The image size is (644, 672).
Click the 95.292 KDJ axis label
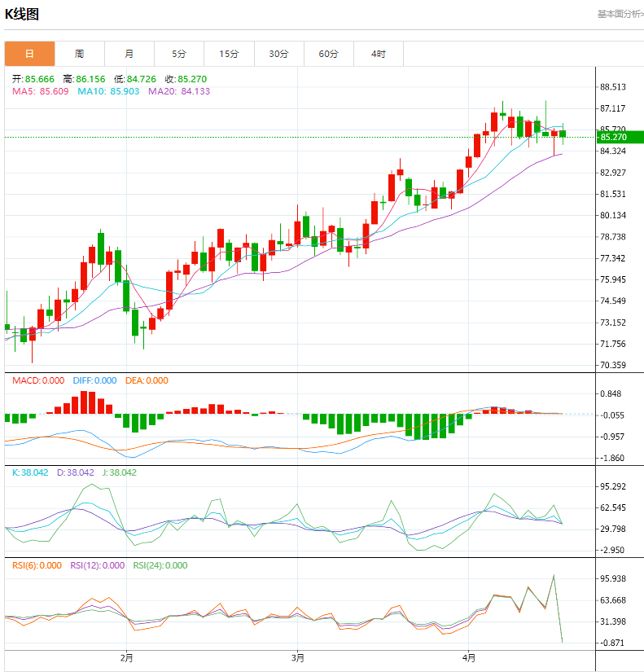[613, 486]
